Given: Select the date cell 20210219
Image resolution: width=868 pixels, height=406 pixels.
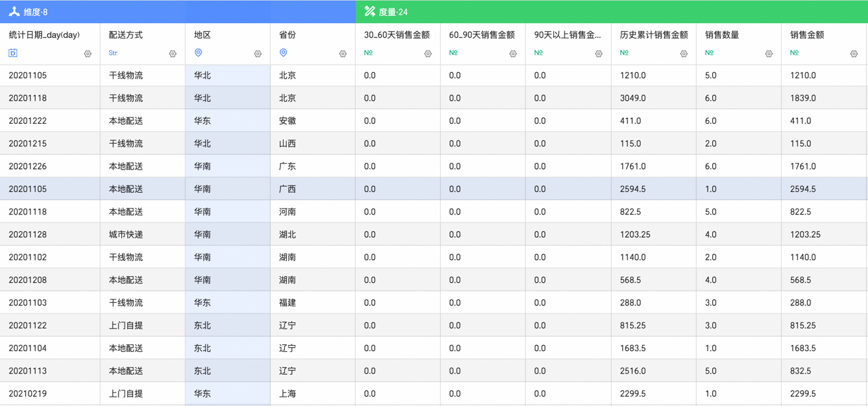Looking at the screenshot, I should coord(50,393).
